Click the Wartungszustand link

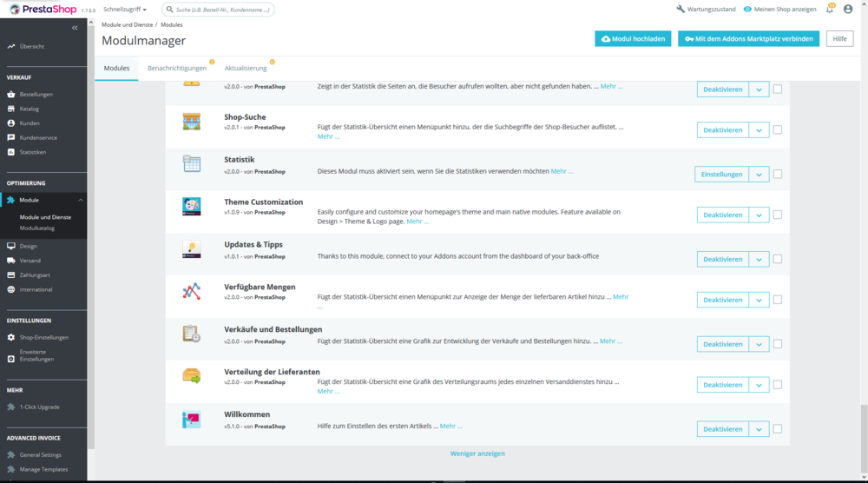tap(706, 10)
